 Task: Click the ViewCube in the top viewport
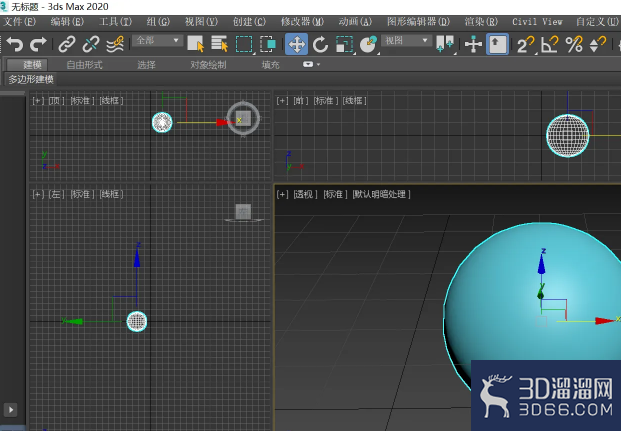click(x=243, y=118)
